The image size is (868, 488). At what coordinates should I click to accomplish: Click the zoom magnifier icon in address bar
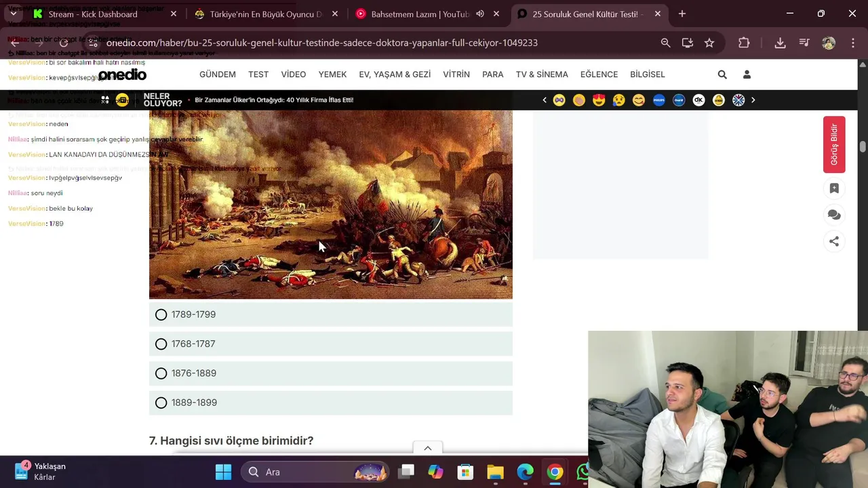coord(666,43)
